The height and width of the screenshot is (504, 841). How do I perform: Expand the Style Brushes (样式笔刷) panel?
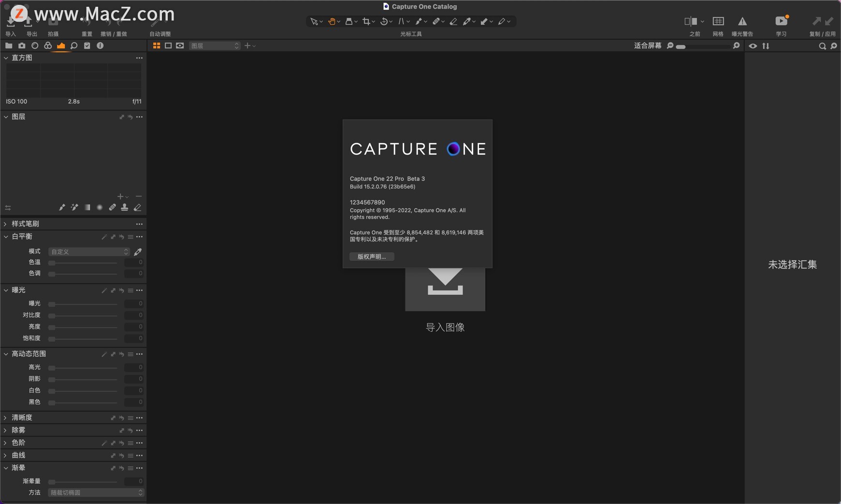(x=5, y=224)
